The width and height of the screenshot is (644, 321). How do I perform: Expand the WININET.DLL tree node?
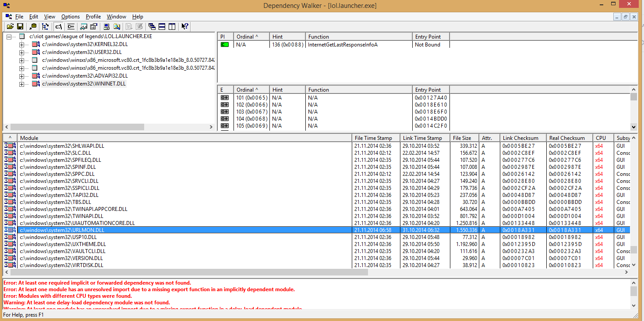click(22, 84)
